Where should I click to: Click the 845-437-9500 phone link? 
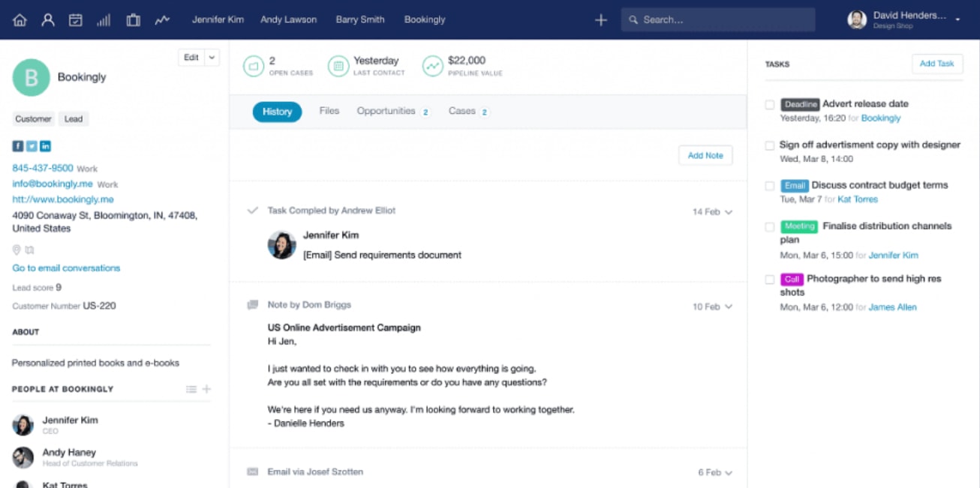click(43, 168)
